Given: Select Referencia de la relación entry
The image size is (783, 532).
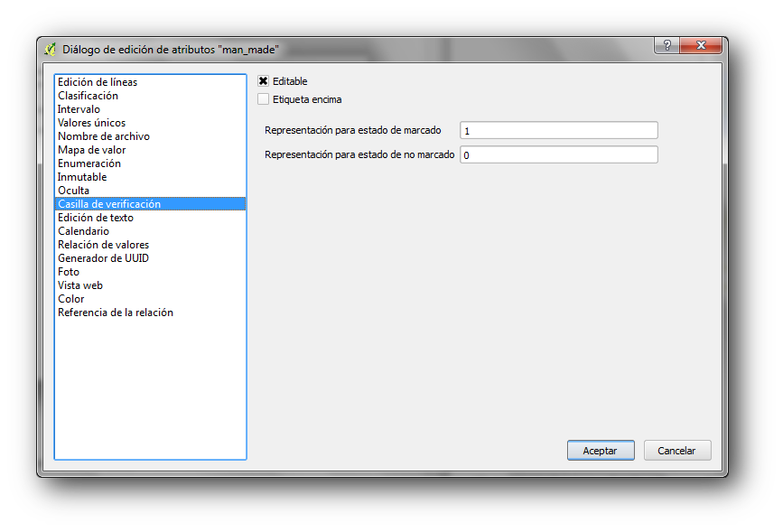Looking at the screenshot, I should coord(150,312).
